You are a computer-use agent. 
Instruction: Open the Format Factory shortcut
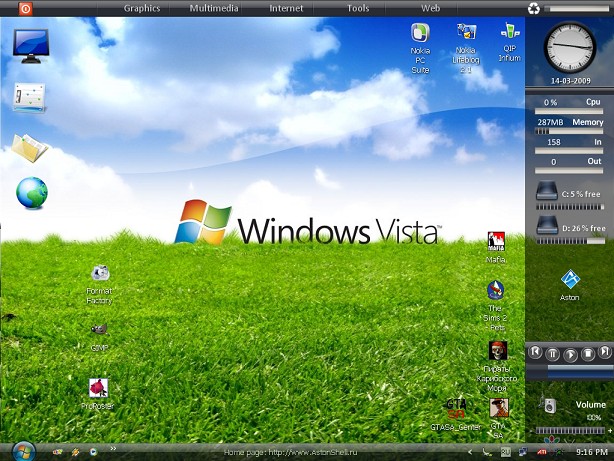tap(99, 285)
